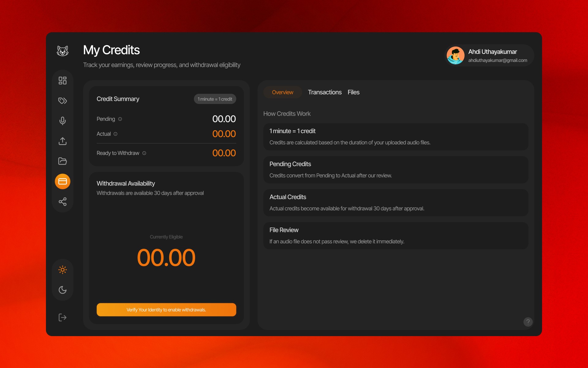Click Verify Your Identity button

(166, 310)
